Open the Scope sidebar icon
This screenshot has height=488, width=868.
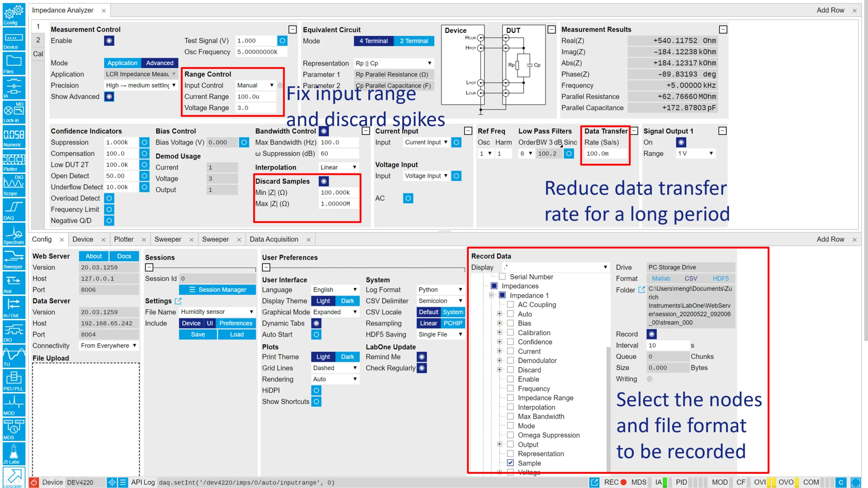14,185
